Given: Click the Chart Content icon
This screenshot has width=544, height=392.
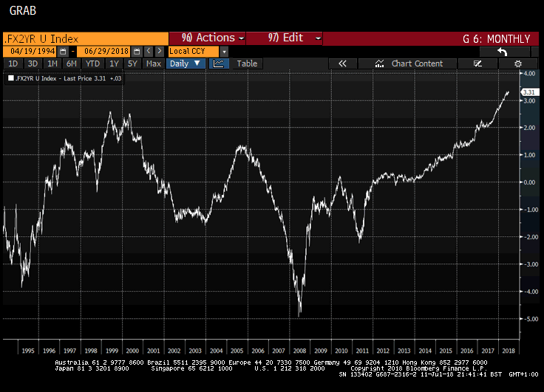Looking at the screenshot, I should (x=380, y=63).
